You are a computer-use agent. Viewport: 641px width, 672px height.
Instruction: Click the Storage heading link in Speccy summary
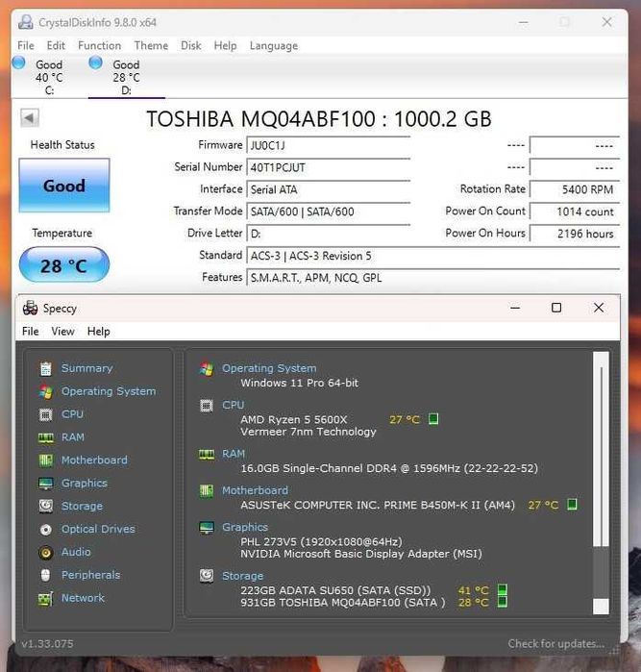click(242, 576)
